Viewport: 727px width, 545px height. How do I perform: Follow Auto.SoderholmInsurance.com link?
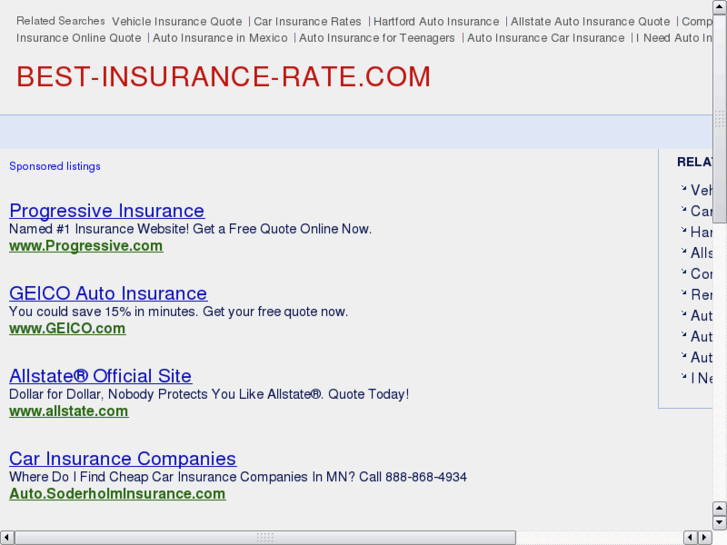click(117, 494)
